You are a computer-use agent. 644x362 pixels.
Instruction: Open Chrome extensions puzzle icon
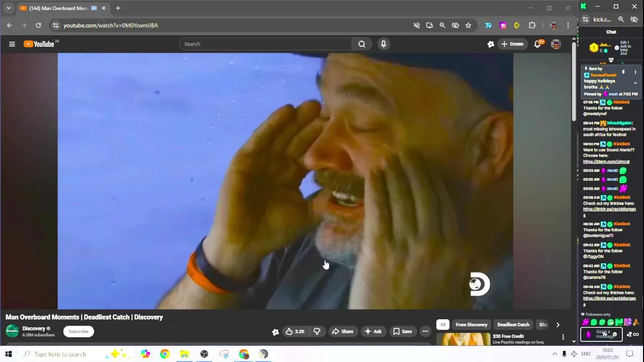pos(532,25)
